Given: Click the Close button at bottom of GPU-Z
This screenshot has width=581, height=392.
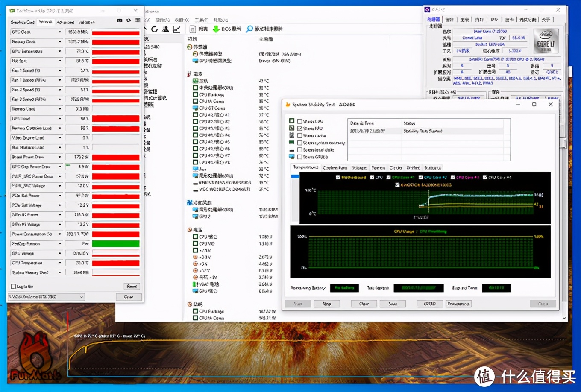Looking at the screenshot, I should pos(129,297).
